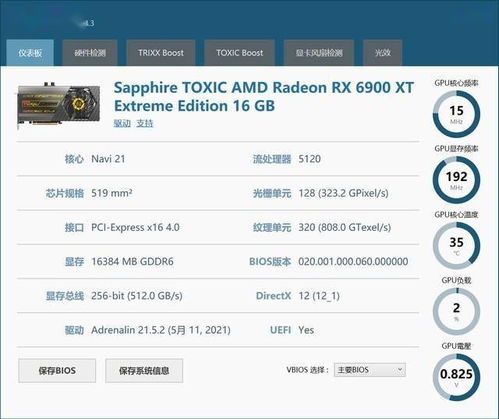The width and height of the screenshot is (499, 419).
Task: Click the 128 (323.2 GPixel/s) value
Action: click(343, 193)
